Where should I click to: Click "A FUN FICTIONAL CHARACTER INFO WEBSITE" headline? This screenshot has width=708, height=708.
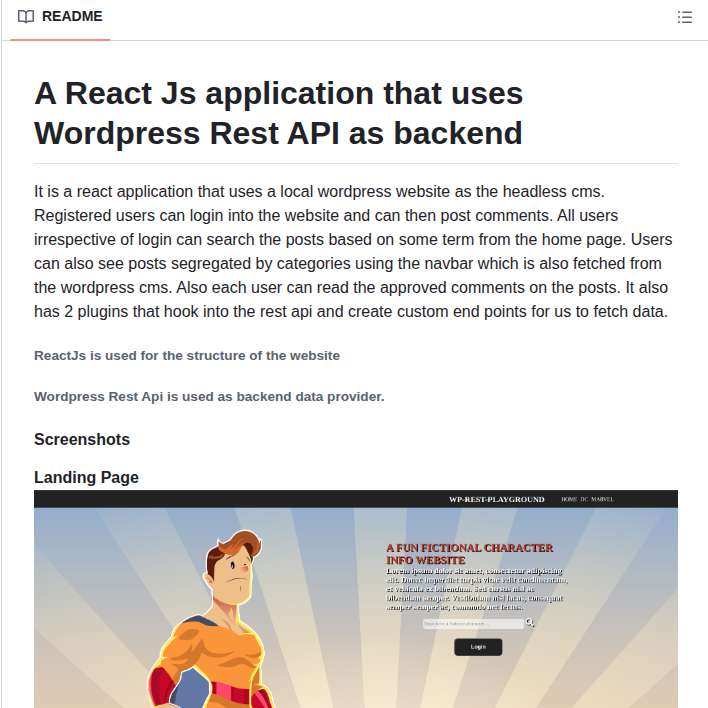click(470, 554)
